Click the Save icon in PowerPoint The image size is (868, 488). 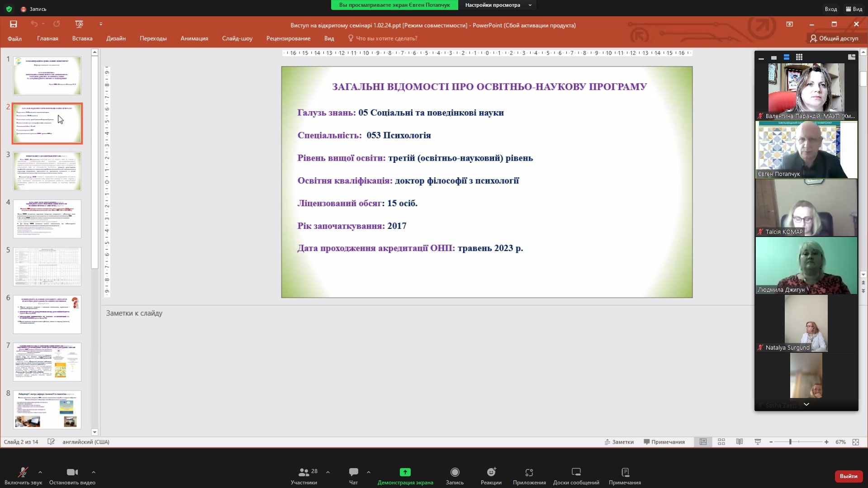[13, 24]
